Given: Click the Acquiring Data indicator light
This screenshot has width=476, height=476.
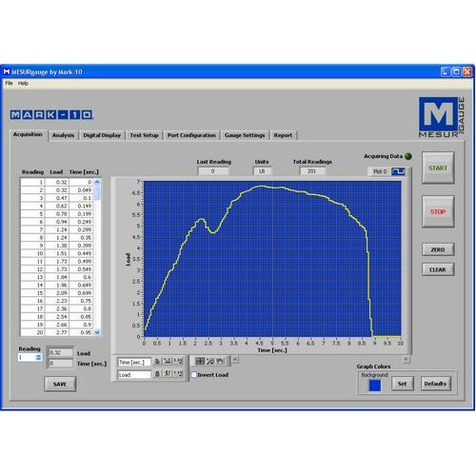Looking at the screenshot, I should coord(408,156).
